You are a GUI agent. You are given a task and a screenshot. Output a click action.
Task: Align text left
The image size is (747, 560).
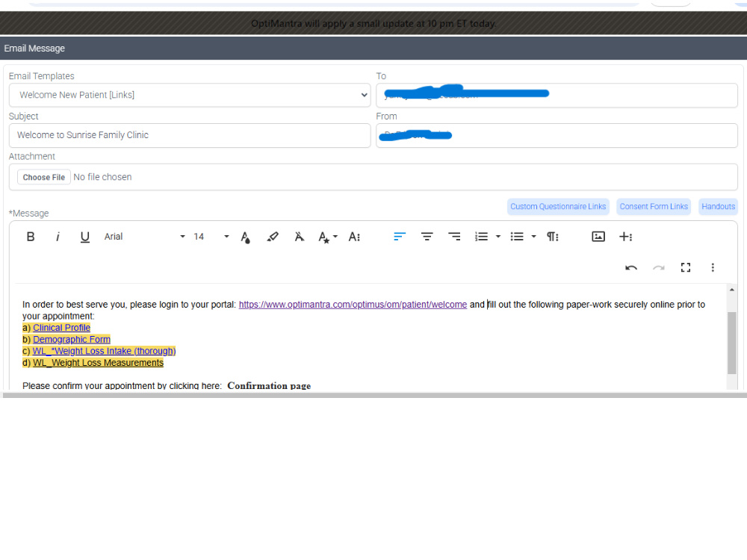tap(399, 237)
